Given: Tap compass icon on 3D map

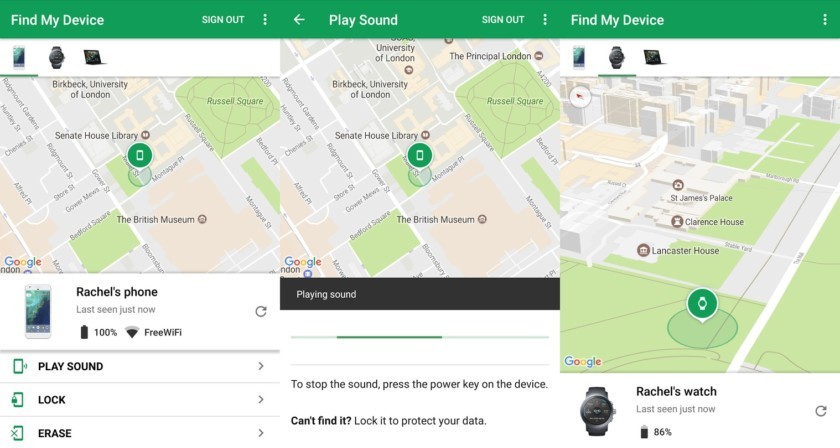Looking at the screenshot, I should click(580, 97).
